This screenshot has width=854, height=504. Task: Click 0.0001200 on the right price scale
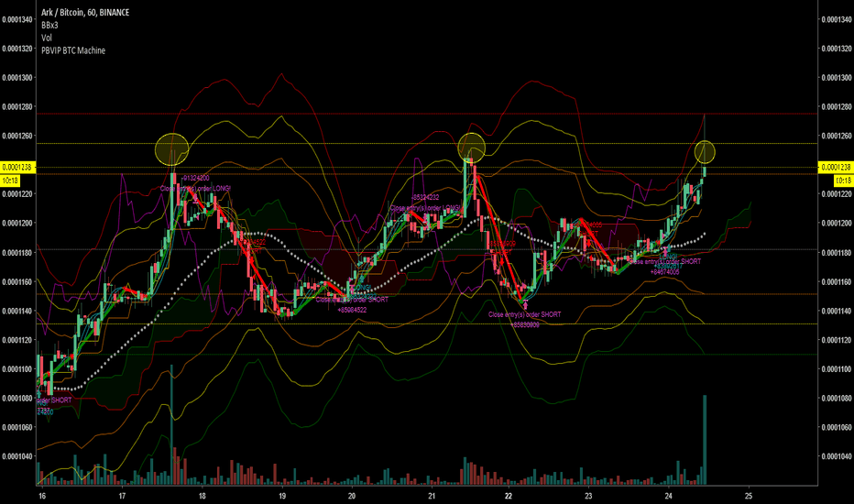[837, 224]
